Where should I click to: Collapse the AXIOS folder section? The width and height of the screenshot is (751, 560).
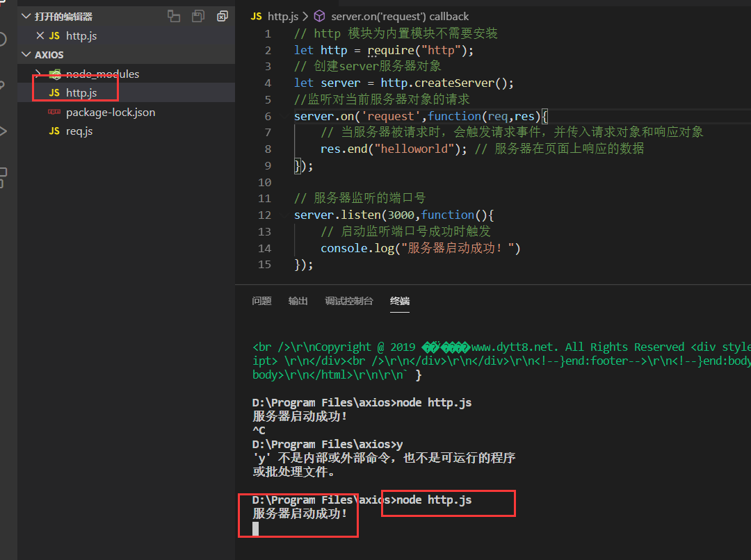(x=26, y=55)
